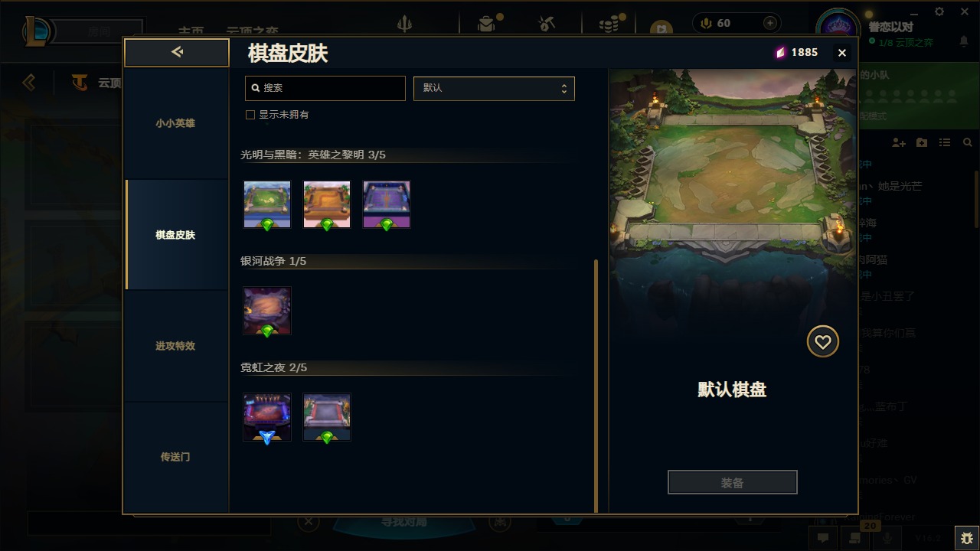Click the purple currency icon beside 1885
980x551 pixels.
[x=781, y=52]
